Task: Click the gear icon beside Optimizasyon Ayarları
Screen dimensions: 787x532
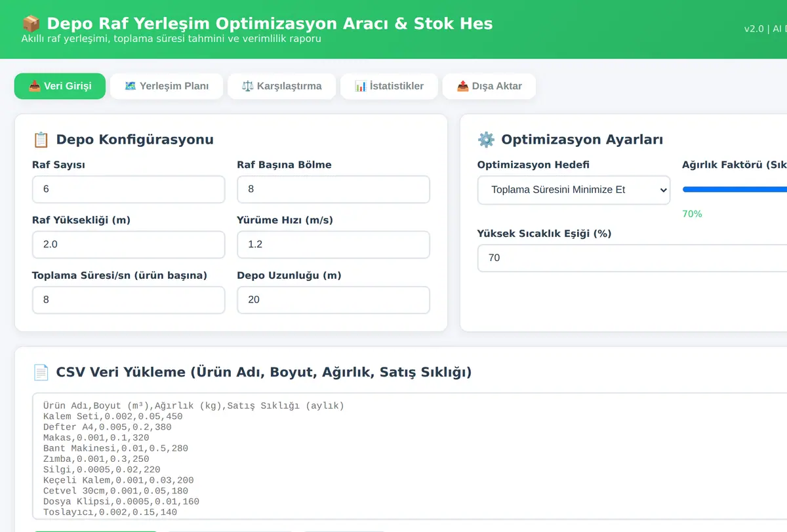Action: [x=486, y=139]
